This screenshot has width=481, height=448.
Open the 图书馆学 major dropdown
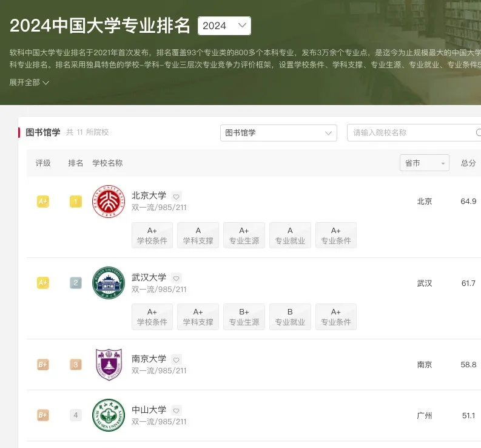278,133
